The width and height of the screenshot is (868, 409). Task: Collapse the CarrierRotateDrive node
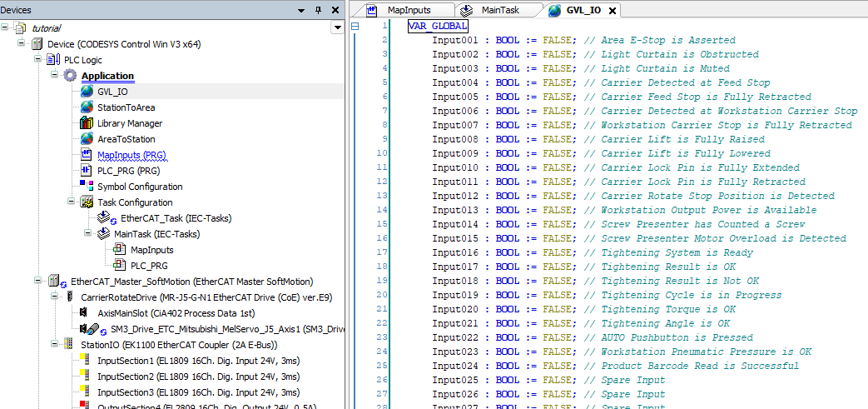pyautogui.click(x=55, y=296)
